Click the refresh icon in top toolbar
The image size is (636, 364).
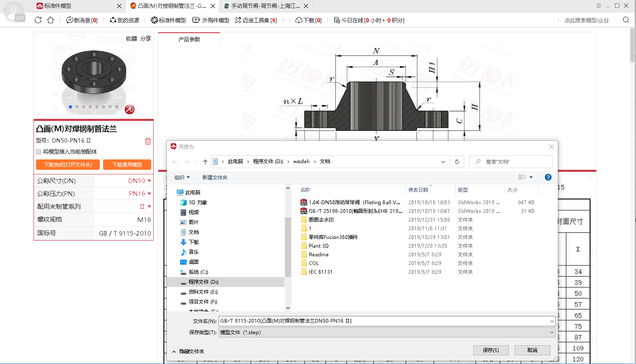click(x=38, y=20)
